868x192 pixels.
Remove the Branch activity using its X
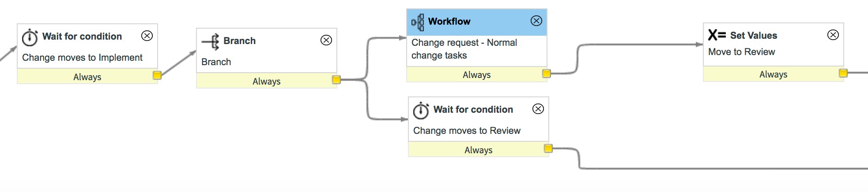pos(326,40)
